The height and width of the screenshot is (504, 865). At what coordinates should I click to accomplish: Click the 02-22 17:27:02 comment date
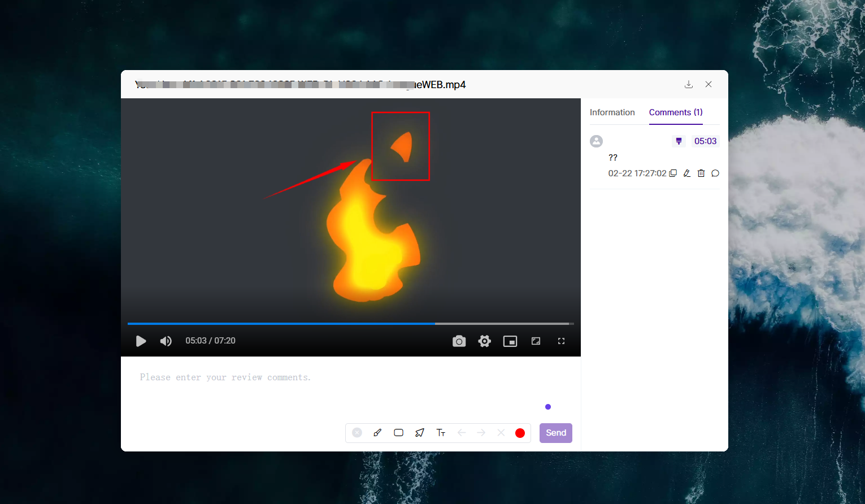tap(637, 173)
